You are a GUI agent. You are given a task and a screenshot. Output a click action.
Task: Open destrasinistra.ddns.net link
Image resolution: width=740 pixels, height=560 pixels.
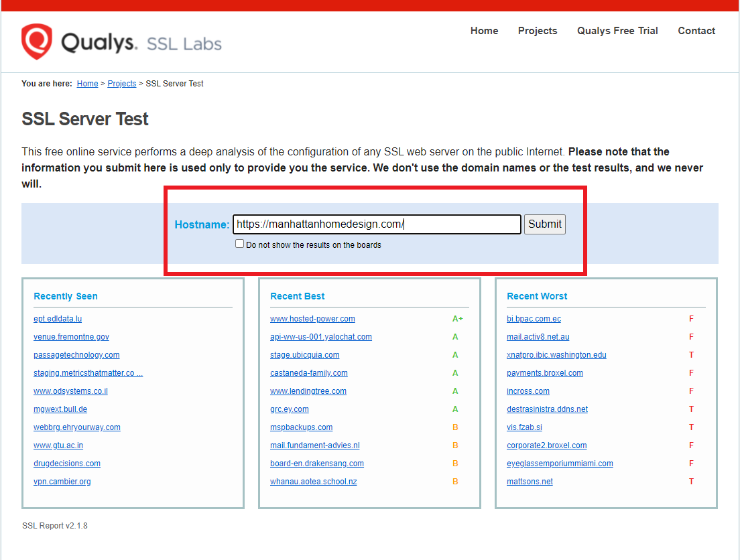[547, 409]
